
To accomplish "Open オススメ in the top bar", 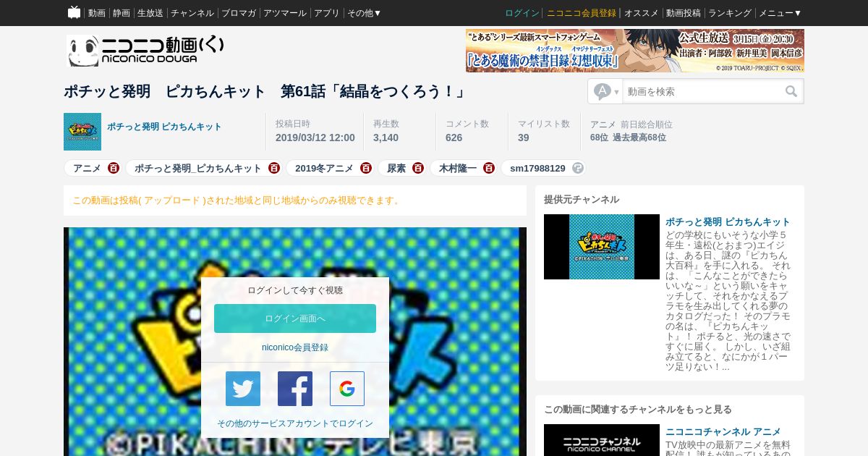I will click(x=642, y=13).
